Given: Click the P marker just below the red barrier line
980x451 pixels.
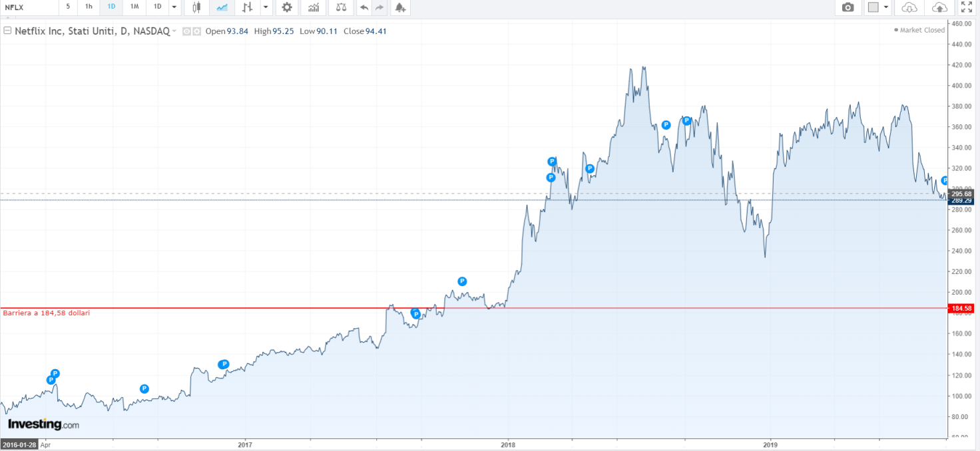Looking at the screenshot, I should click(x=415, y=313).
